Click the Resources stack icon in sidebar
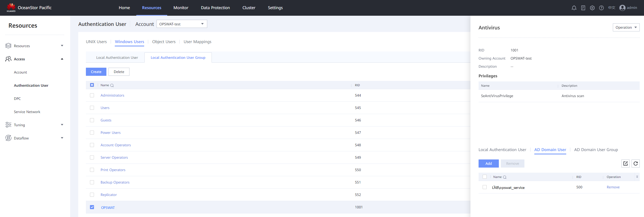Screen dimensions: 644x217 8,46
